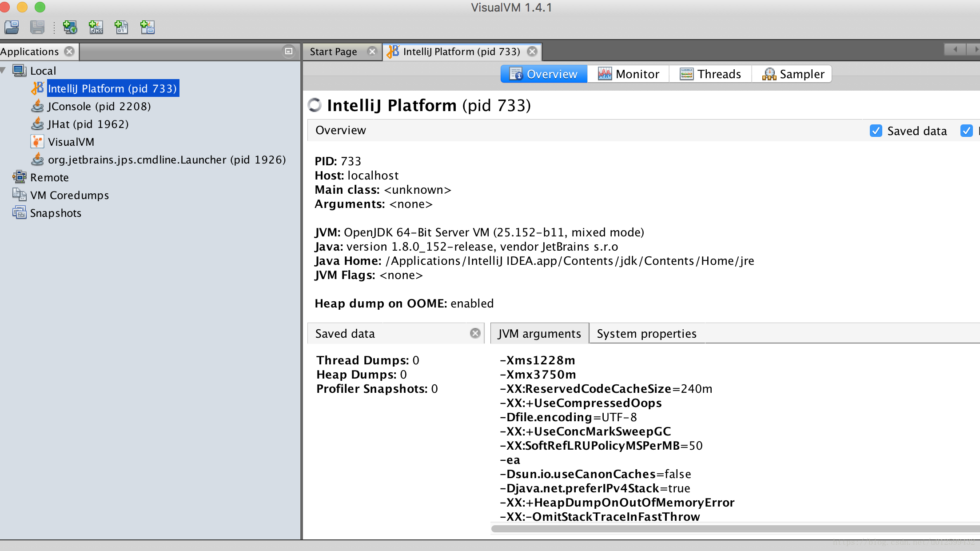Click the Monitor chart icon
Screen dimensions: 980x551
tap(605, 74)
